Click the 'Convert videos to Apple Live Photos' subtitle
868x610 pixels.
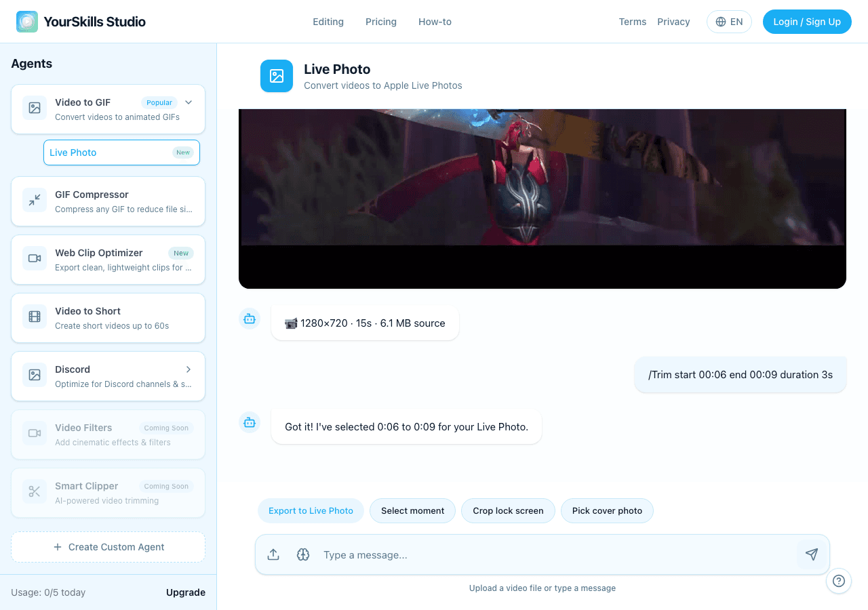(x=383, y=85)
